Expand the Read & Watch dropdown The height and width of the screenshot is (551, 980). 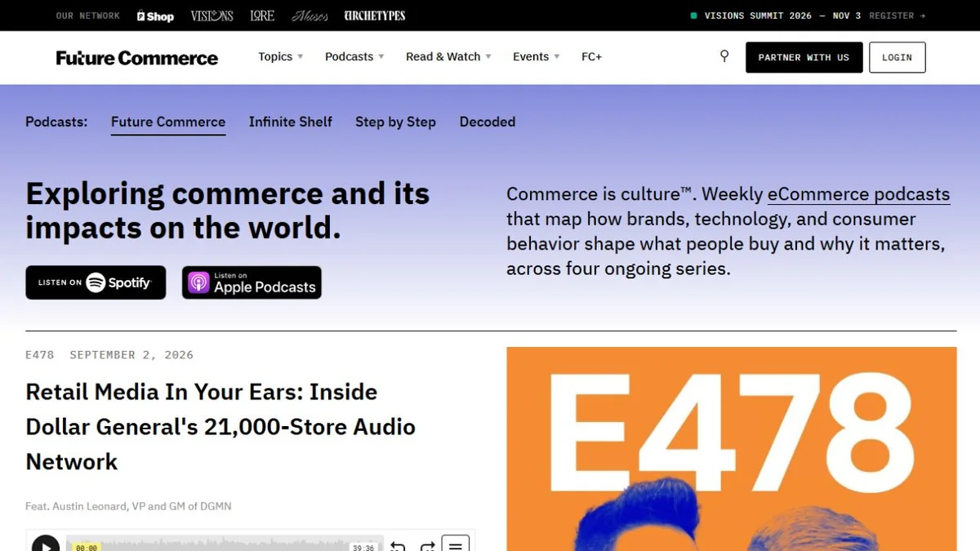449,57
